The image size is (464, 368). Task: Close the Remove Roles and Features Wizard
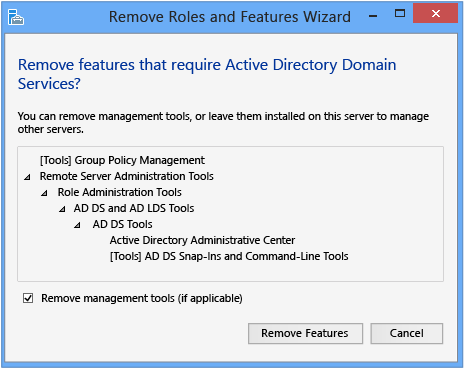435,13
